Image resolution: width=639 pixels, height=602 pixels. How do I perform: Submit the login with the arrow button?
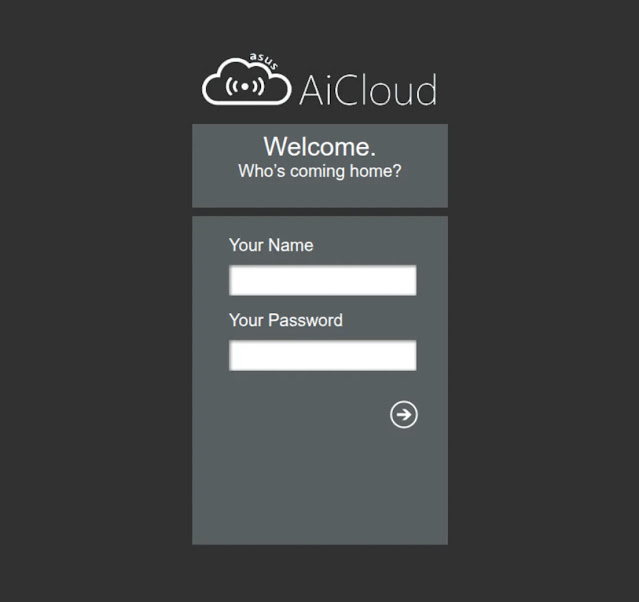tap(404, 415)
